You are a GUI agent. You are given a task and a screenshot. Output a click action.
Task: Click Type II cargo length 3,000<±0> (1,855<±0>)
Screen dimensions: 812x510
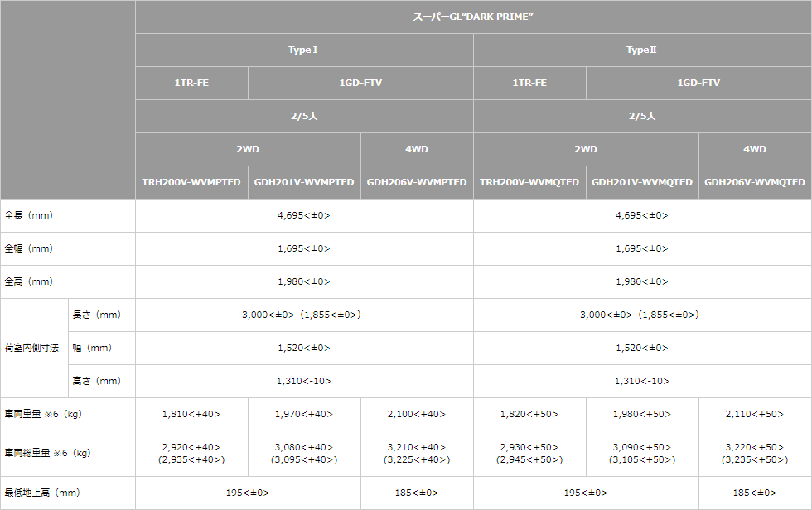[x=642, y=315]
